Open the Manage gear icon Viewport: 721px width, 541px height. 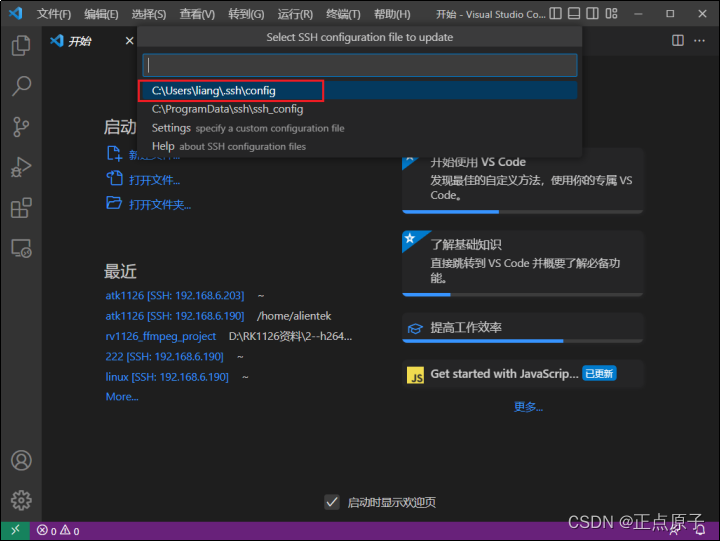(21, 500)
